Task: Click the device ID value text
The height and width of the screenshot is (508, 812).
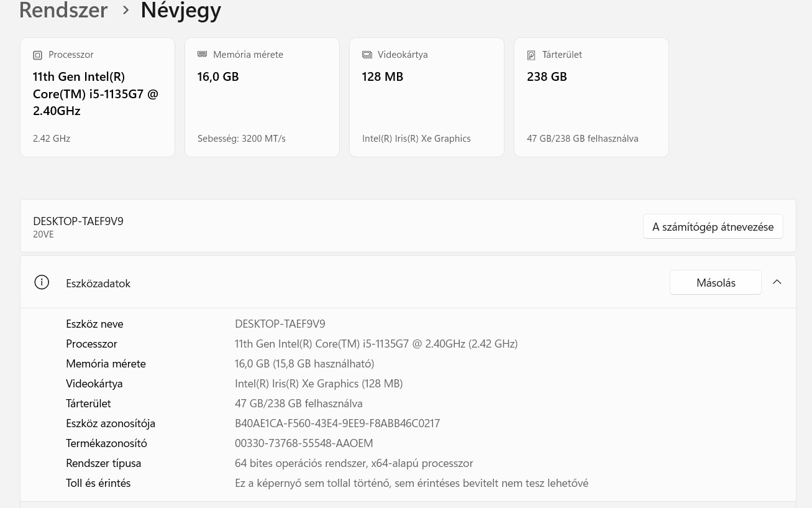Action: coord(337,423)
